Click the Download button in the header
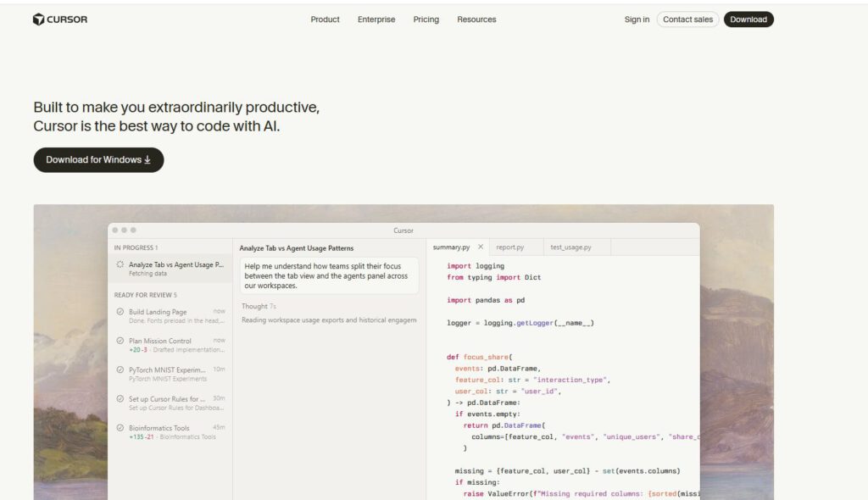Viewport: 868px width, 500px height. pyautogui.click(x=748, y=19)
